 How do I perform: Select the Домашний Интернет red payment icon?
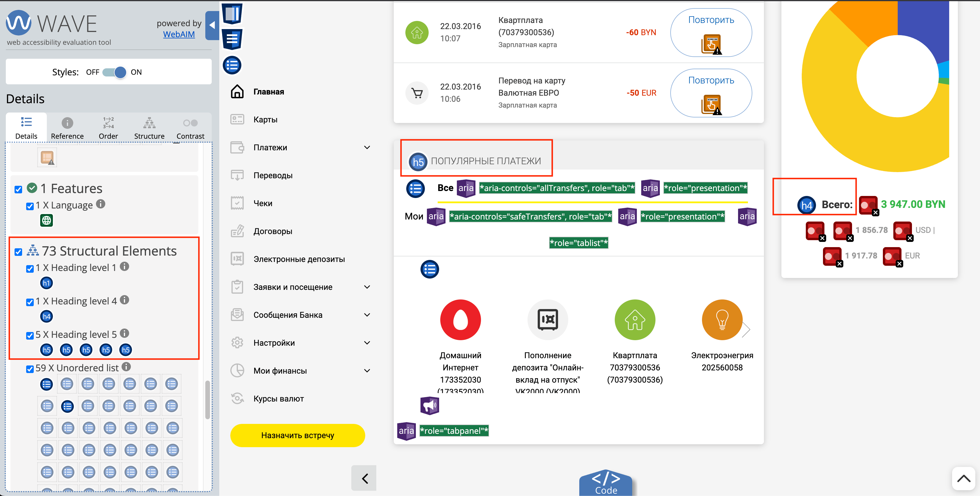(x=460, y=320)
